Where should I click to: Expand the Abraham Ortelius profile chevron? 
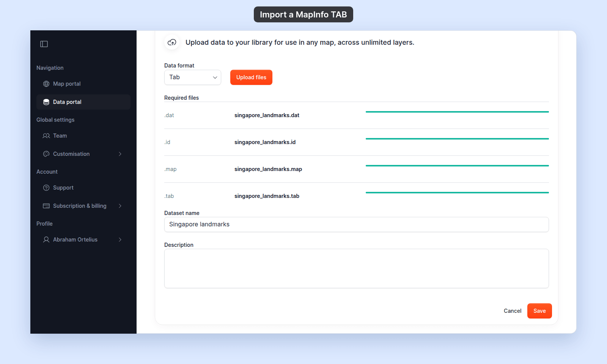120,240
